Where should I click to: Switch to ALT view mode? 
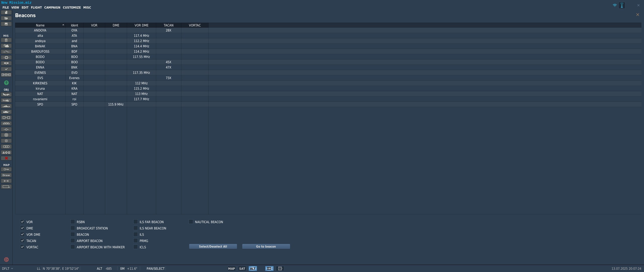(x=253, y=268)
